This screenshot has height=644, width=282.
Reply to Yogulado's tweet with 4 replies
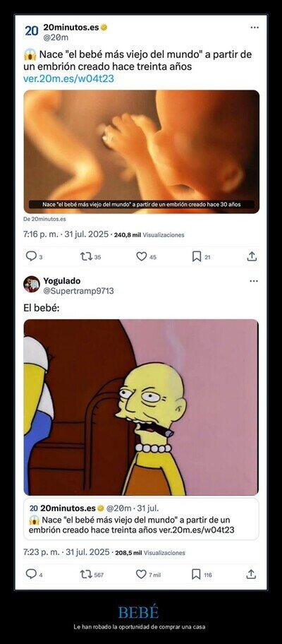[31, 574]
